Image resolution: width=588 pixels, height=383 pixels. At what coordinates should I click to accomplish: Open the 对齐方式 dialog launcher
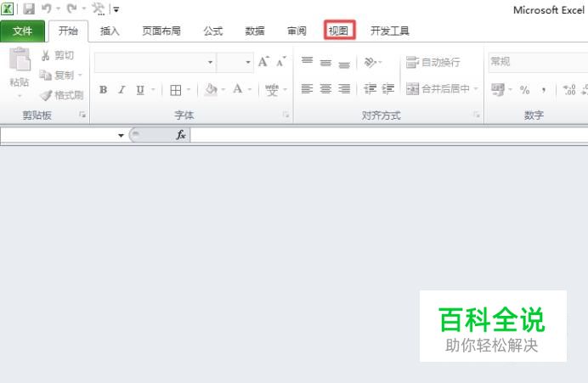477,115
